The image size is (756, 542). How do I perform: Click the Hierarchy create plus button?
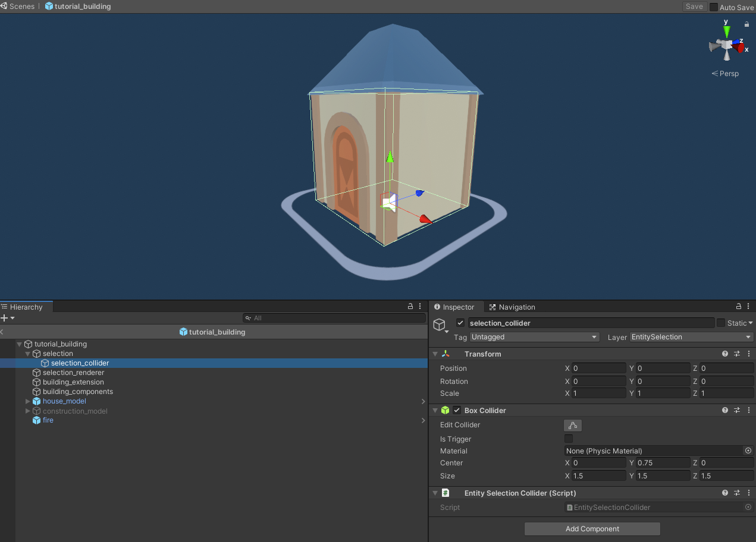pyautogui.click(x=5, y=318)
